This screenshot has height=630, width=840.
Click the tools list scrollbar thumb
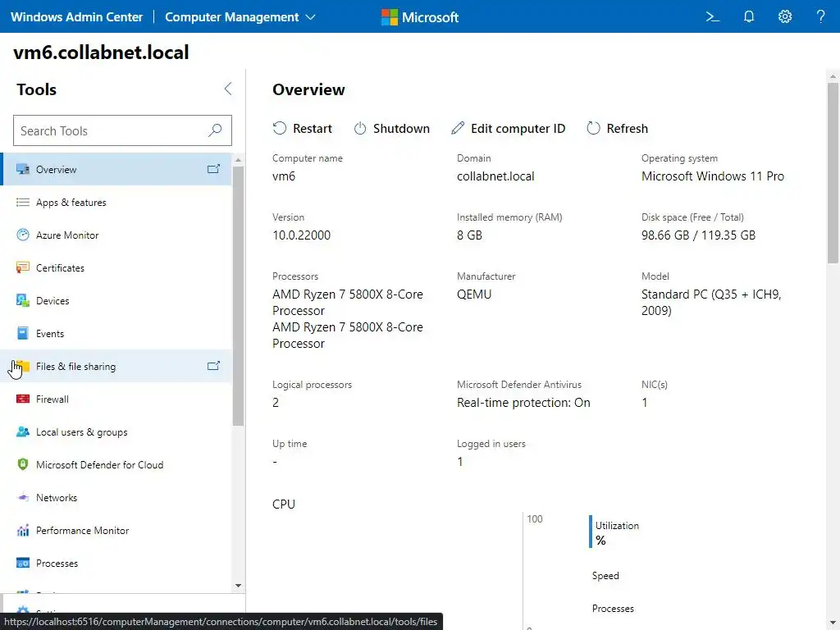pyautogui.click(x=239, y=295)
